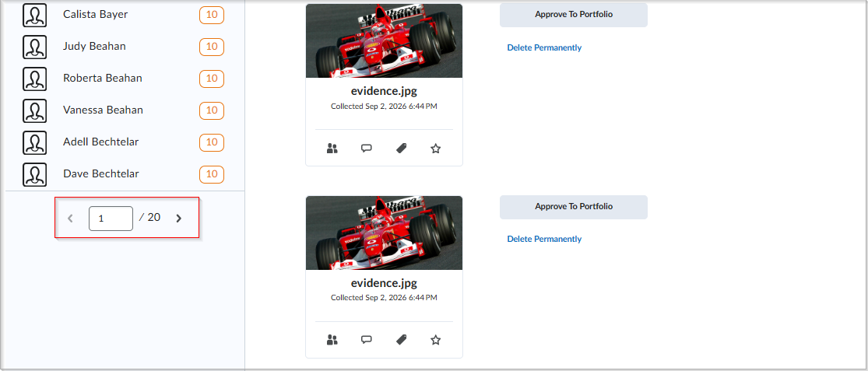Select learner Dave Bechtelar
868x371 pixels.
[x=100, y=173]
